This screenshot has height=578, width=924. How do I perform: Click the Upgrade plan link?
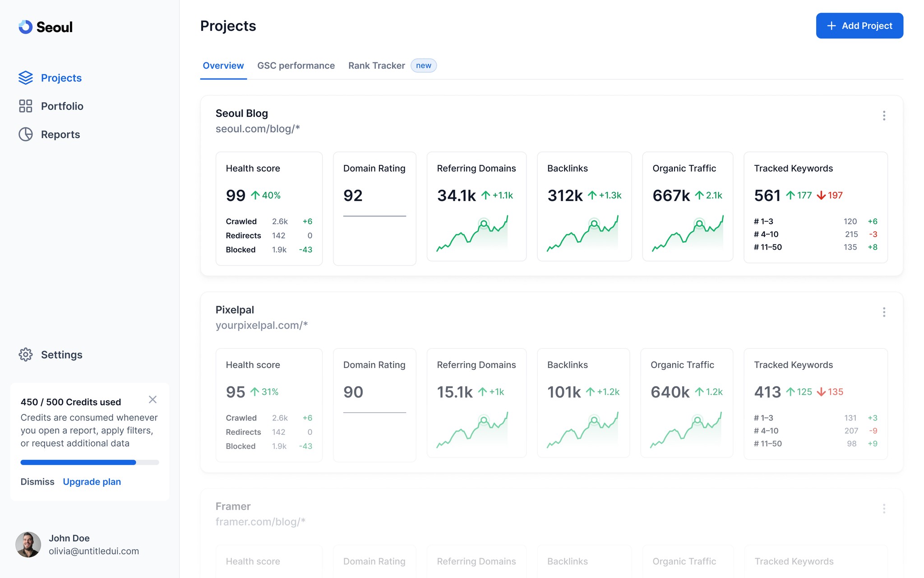(x=92, y=481)
